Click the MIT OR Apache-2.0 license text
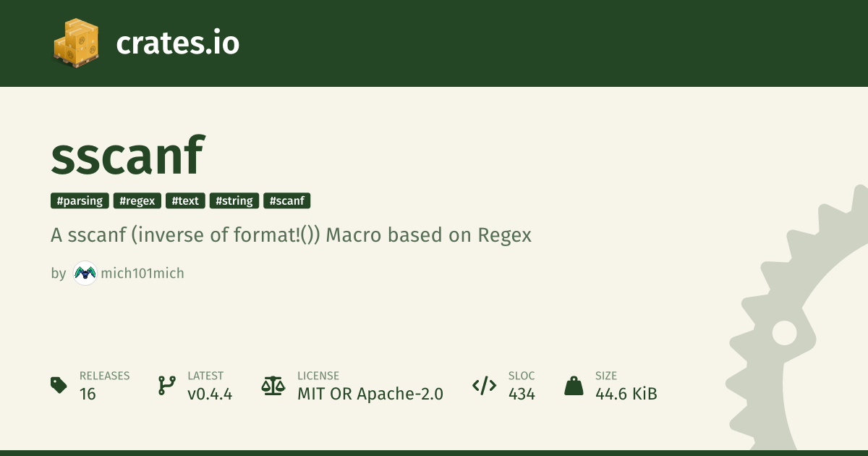This screenshot has width=868, height=456. click(370, 394)
